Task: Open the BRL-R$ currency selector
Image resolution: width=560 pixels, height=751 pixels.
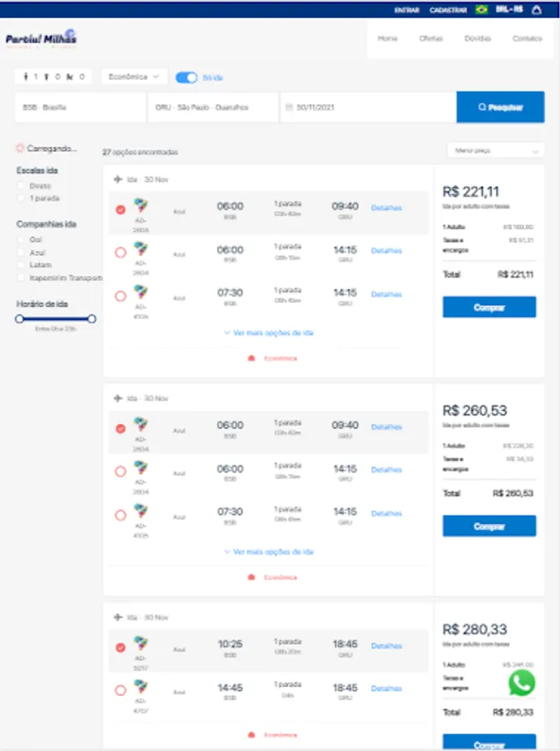Action: 509,9
